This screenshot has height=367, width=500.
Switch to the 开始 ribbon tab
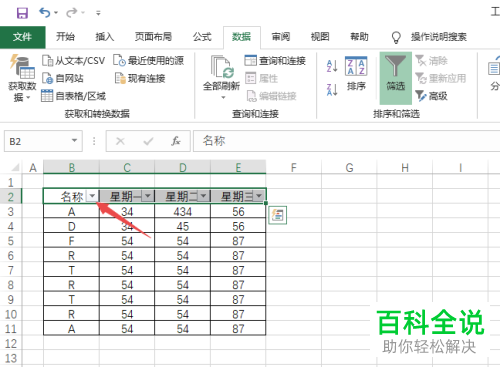(65, 37)
